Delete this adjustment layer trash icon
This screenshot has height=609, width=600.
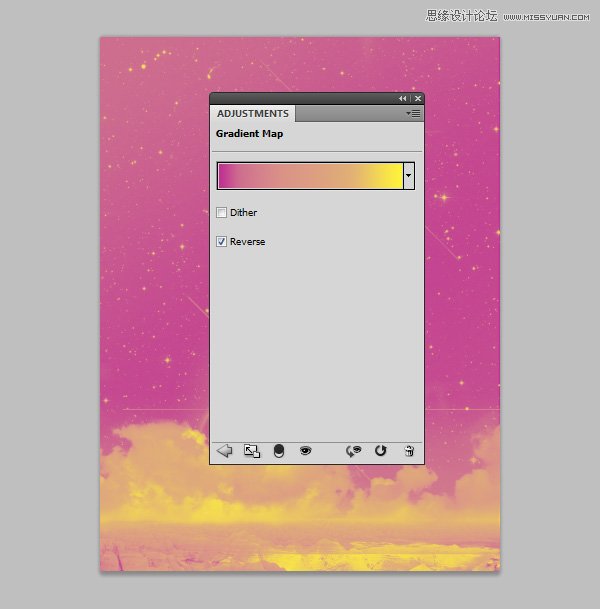(409, 451)
